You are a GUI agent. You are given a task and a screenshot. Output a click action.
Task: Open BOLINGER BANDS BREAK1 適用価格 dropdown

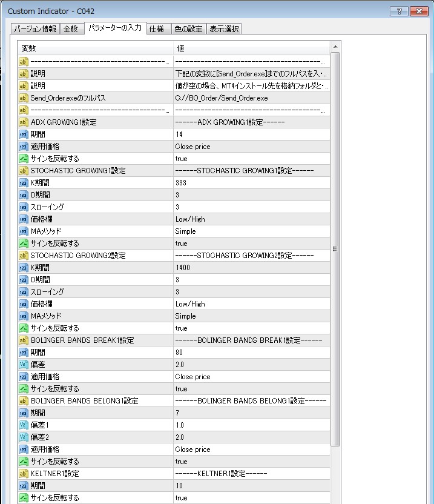[252, 377]
